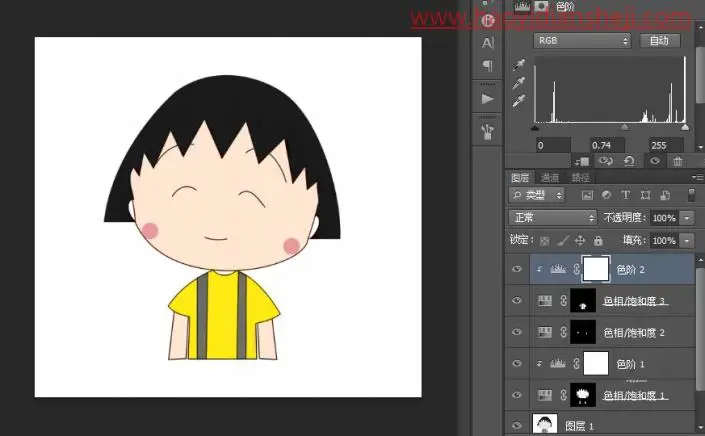Click the mask icon in Properties header
This screenshot has width=705, height=436.
[541, 6]
